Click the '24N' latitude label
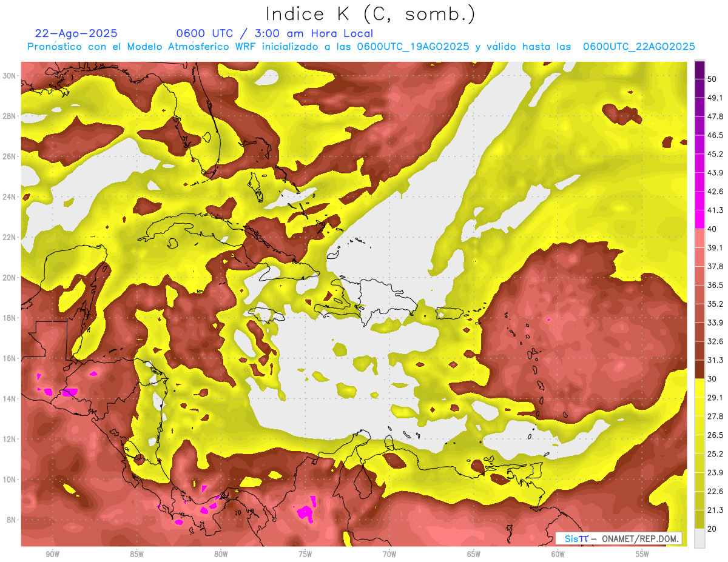Viewport: 728px width, 562px height. pos(10,197)
